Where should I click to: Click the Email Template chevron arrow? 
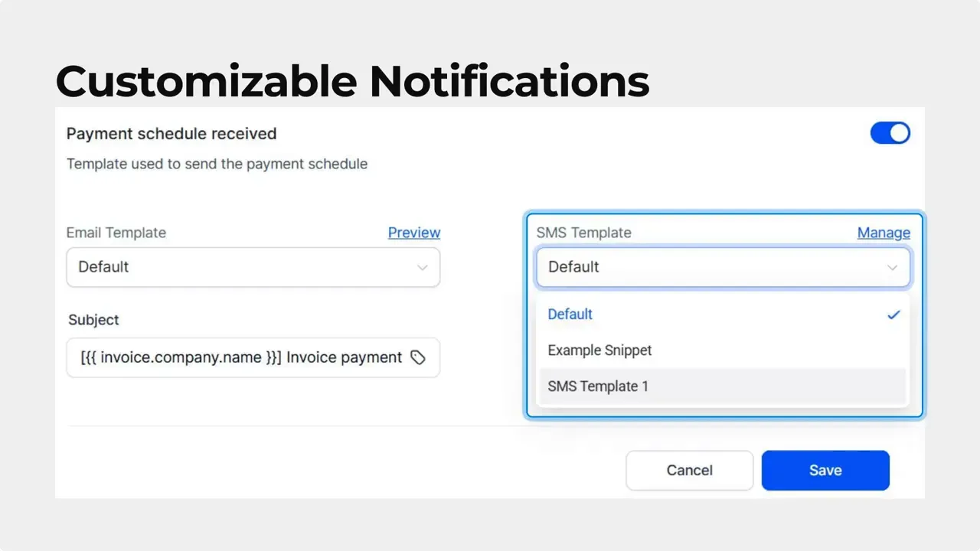coord(422,267)
